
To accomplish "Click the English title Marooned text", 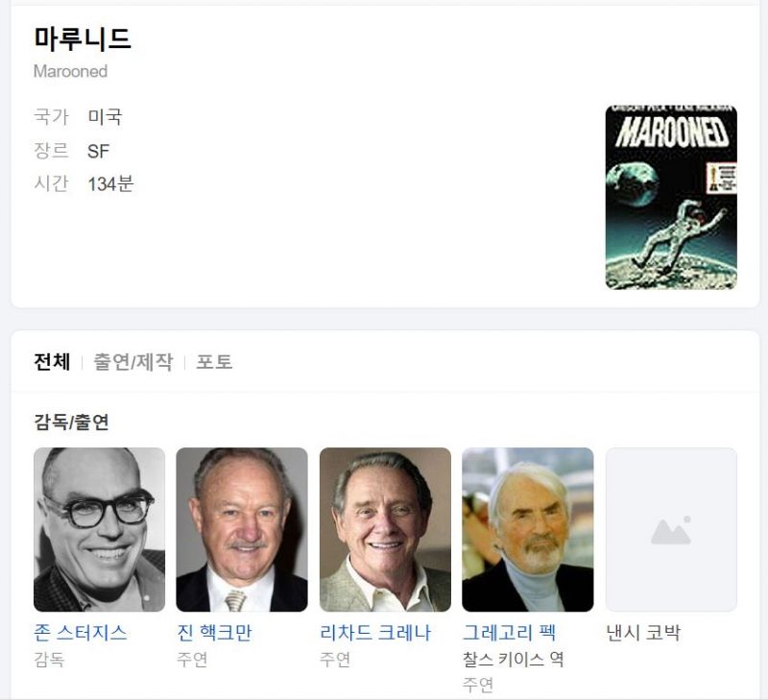I will [x=70, y=71].
